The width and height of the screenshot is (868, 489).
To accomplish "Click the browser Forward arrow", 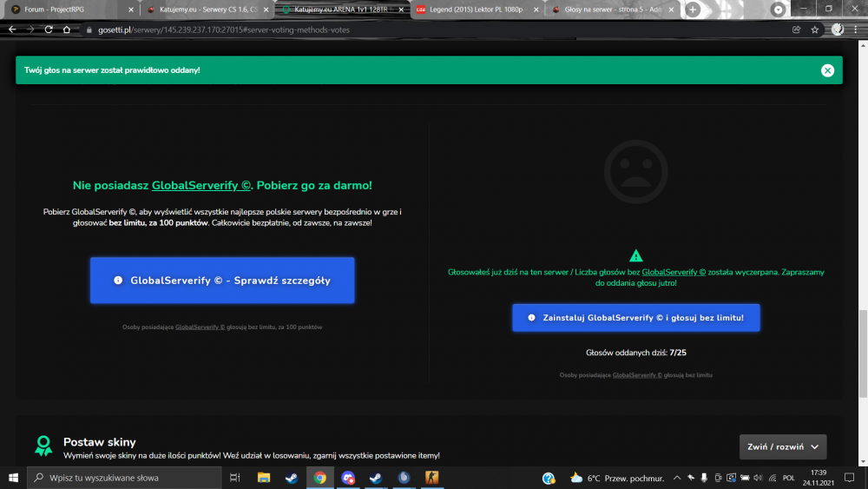I will (30, 30).
